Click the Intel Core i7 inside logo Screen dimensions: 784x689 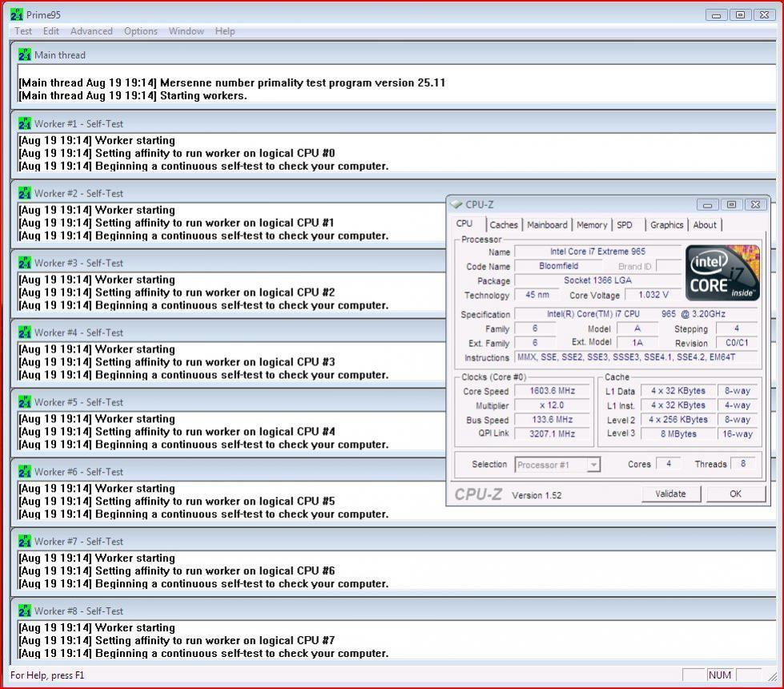click(x=722, y=272)
